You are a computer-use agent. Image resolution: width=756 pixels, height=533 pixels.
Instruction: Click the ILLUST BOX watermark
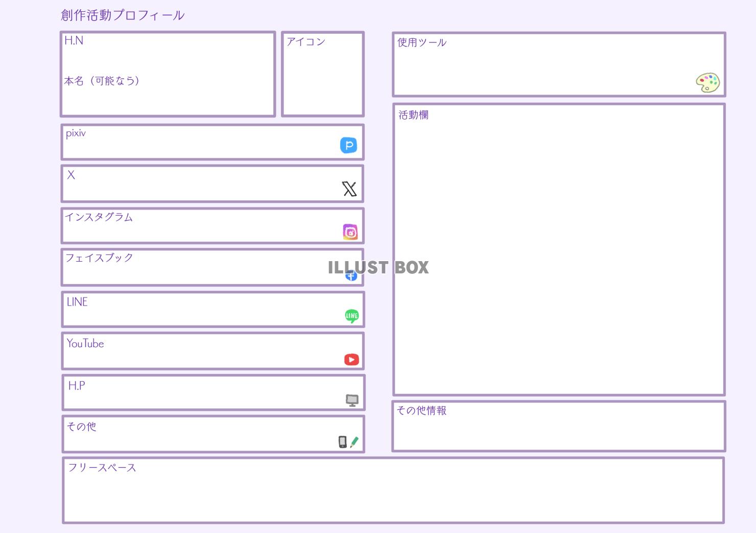coord(378,267)
